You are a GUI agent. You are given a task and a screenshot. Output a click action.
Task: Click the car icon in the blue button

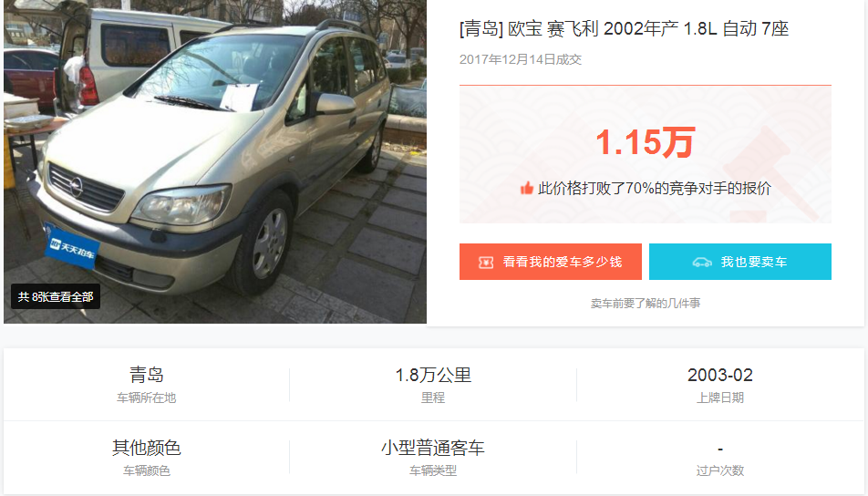coord(702,263)
